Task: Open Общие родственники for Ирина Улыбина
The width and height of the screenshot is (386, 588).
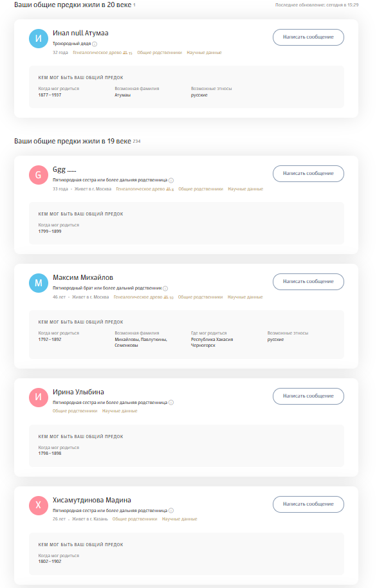Action: [x=75, y=411]
